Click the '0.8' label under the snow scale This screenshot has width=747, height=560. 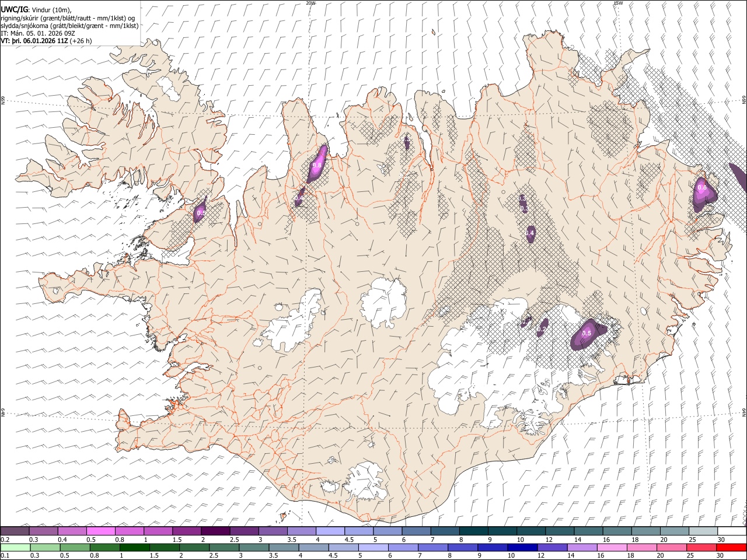click(x=119, y=540)
